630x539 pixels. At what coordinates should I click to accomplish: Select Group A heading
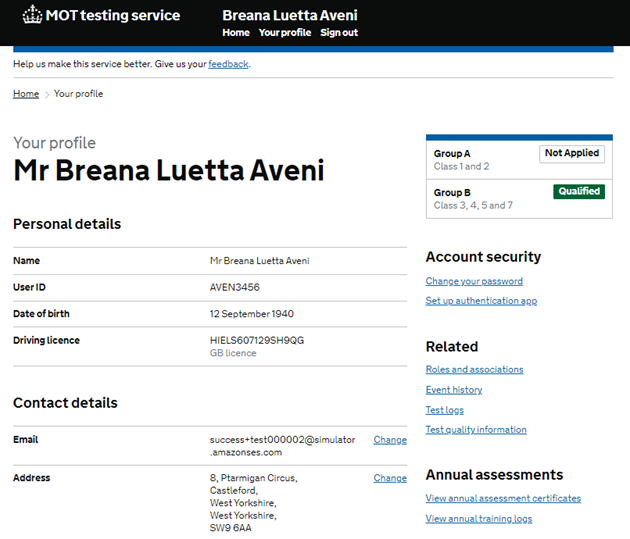point(452,154)
